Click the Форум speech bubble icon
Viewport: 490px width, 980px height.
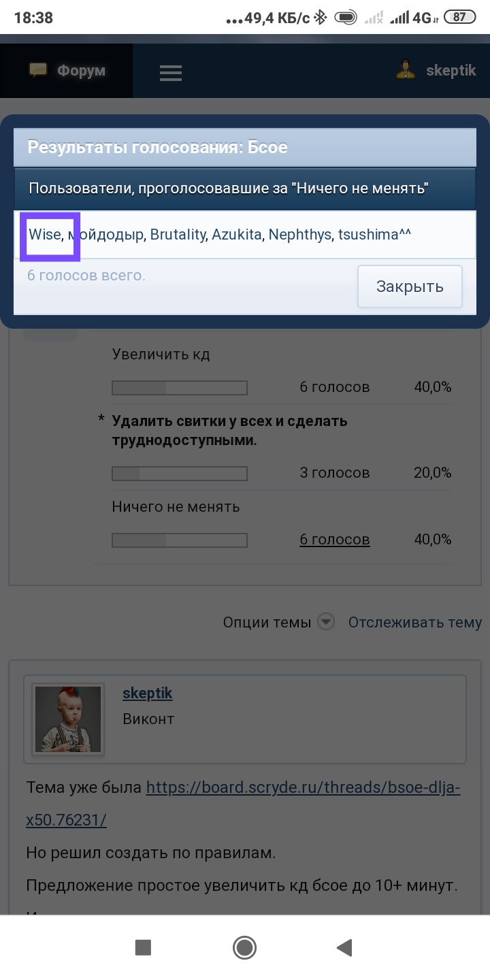point(38,70)
